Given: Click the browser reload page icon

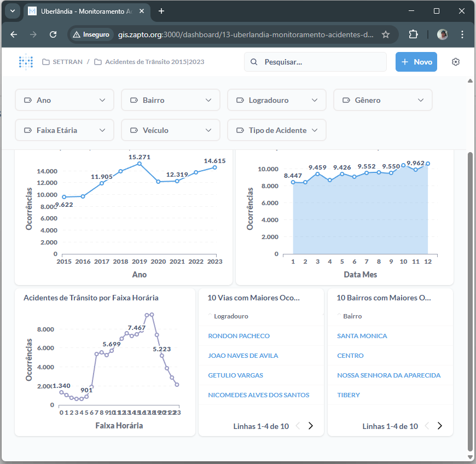Looking at the screenshot, I should (53, 34).
